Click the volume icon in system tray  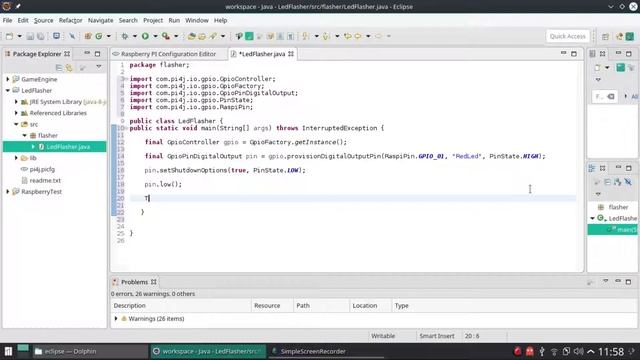point(578,351)
